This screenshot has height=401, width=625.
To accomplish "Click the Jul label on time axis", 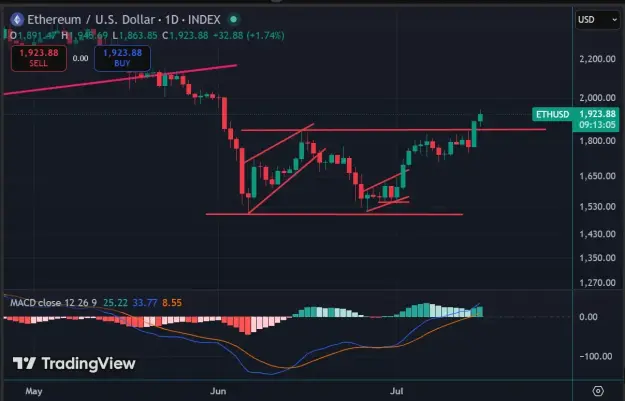I will (397, 391).
